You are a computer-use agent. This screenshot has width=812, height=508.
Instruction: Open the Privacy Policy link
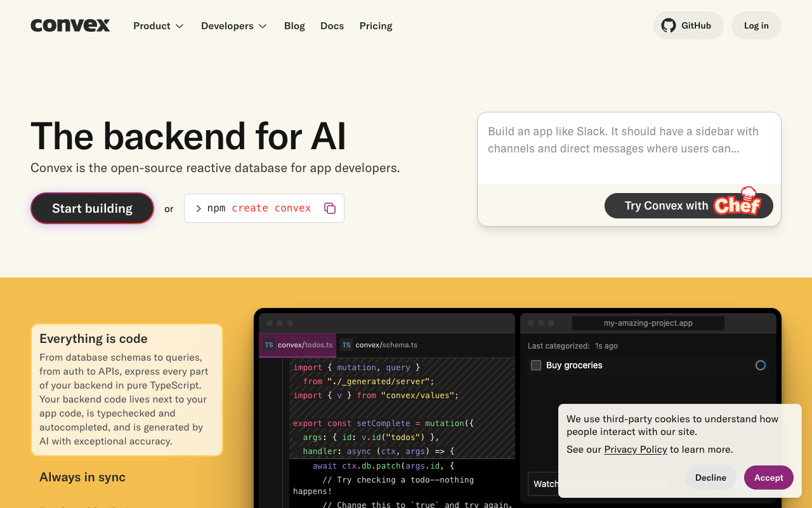click(635, 450)
